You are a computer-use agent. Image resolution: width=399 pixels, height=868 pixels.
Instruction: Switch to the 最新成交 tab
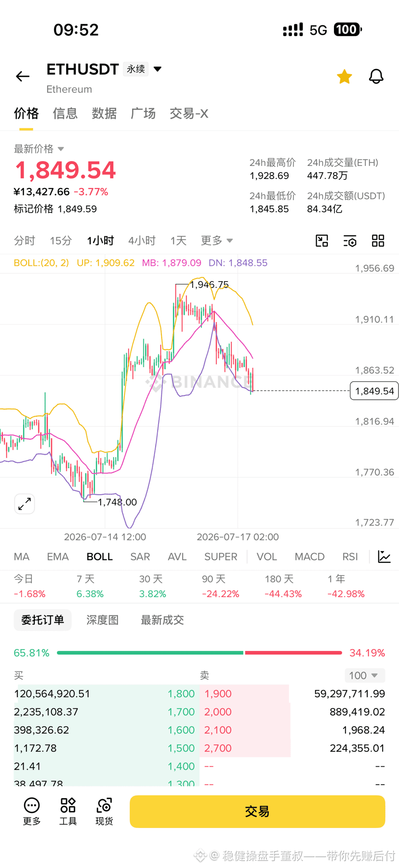[162, 620]
